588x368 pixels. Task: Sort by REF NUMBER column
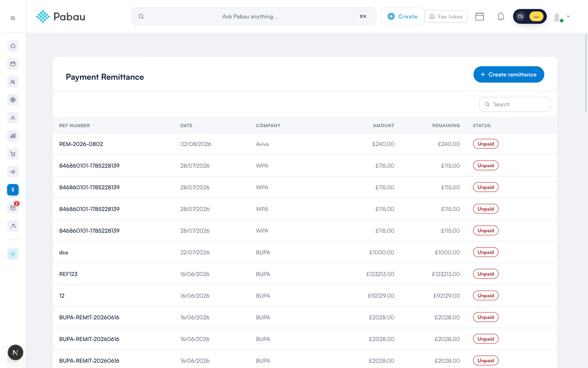pyautogui.click(x=77, y=126)
